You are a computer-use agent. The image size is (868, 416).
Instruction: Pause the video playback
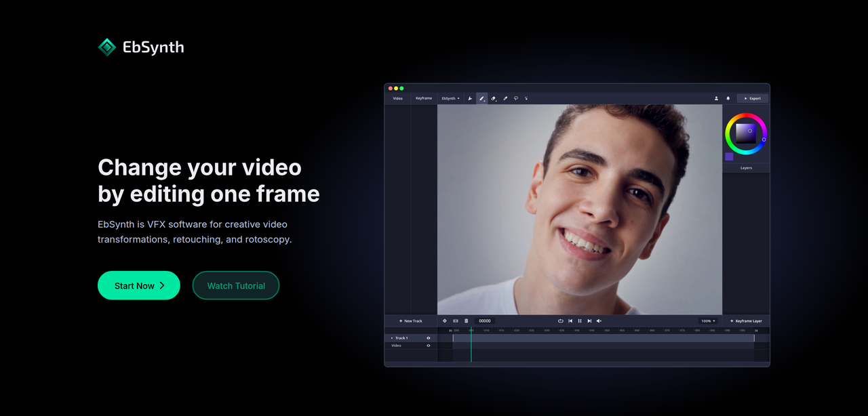580,320
